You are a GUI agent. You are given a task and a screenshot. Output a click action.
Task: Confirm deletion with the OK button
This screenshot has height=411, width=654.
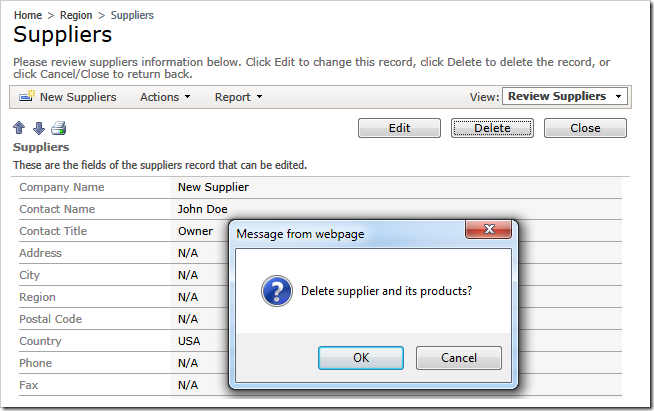click(361, 358)
